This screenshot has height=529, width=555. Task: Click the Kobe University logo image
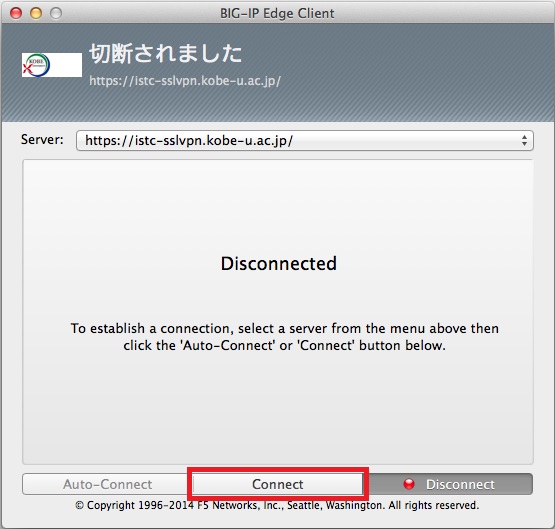pyautogui.click(x=52, y=65)
